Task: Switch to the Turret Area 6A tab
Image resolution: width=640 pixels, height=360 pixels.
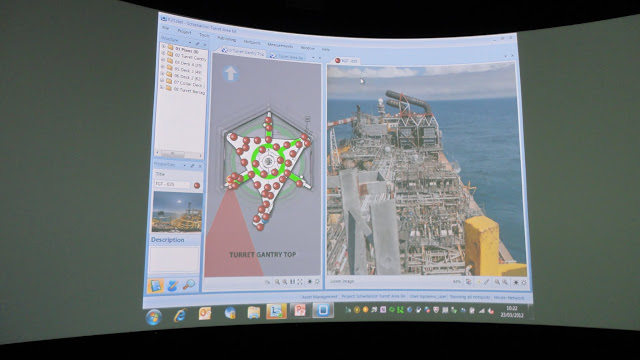Action: pos(287,57)
